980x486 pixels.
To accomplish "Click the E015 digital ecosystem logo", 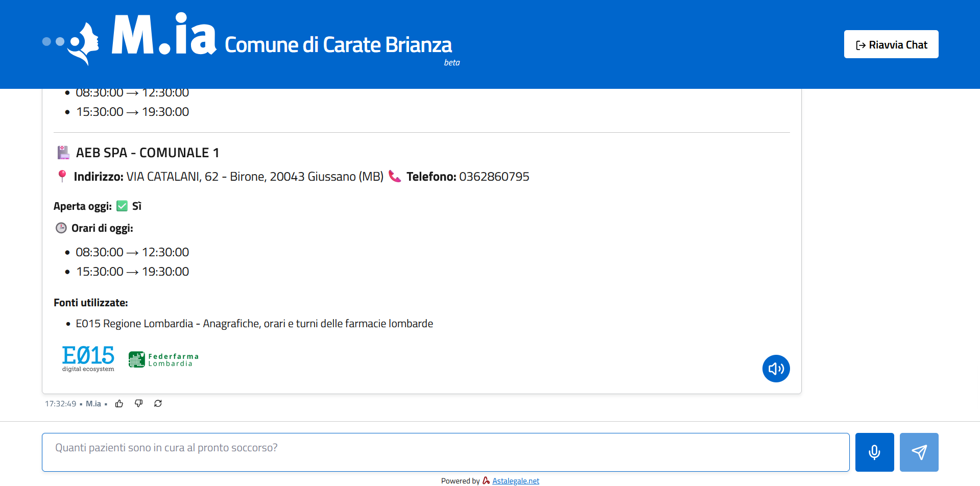I will click(88, 358).
